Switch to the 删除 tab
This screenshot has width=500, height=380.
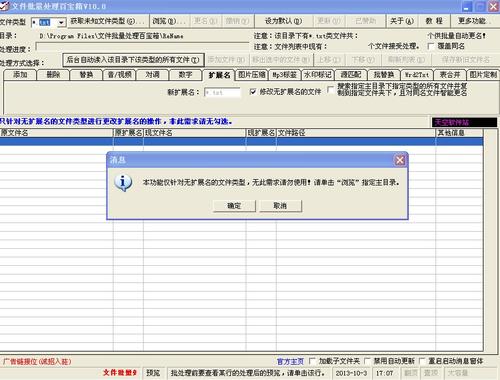point(53,75)
